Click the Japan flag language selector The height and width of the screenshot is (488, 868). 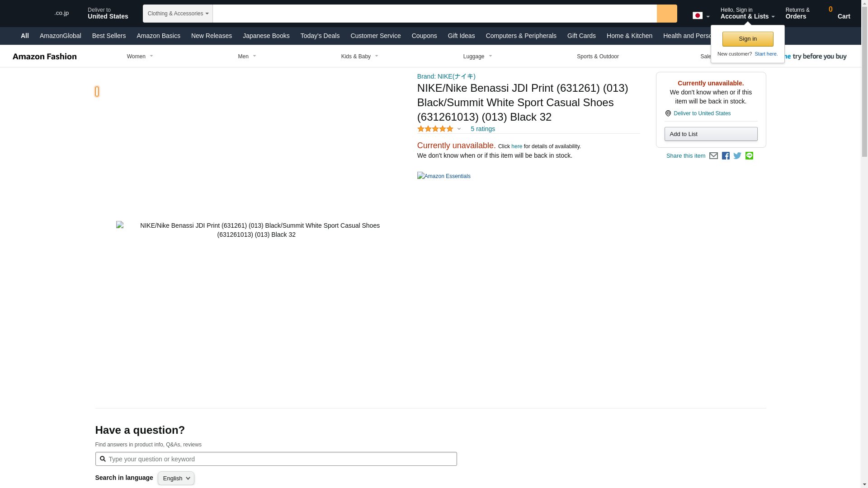click(701, 16)
